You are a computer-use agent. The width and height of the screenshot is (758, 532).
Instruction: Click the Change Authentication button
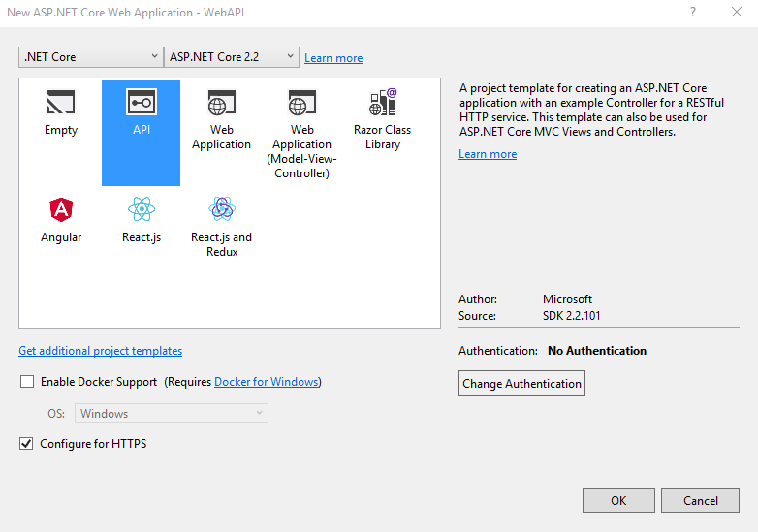point(521,383)
